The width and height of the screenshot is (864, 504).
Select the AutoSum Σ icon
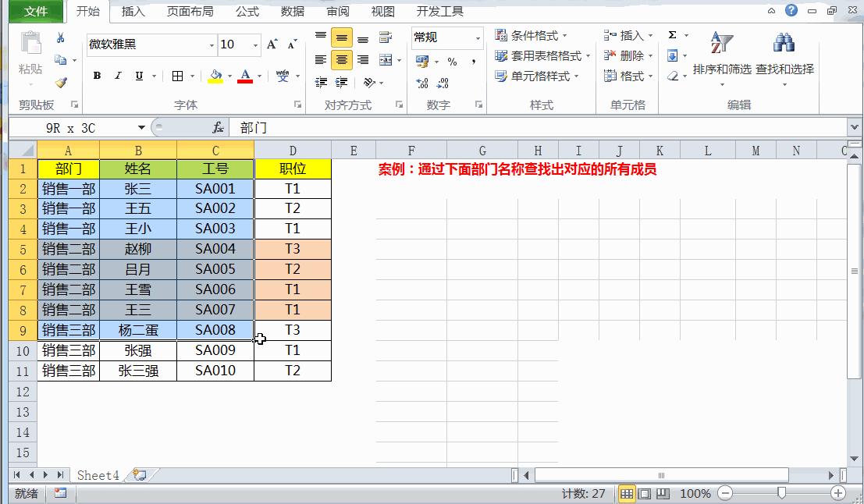[x=672, y=35]
